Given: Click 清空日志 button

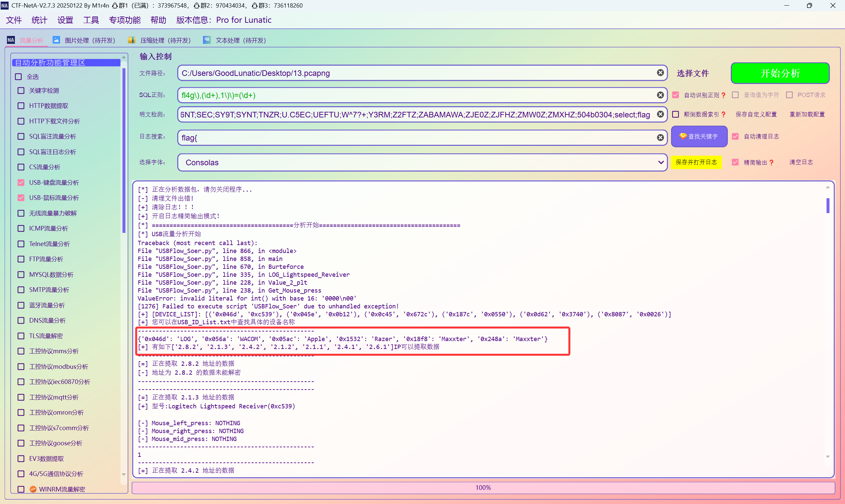Looking at the screenshot, I should click(801, 162).
